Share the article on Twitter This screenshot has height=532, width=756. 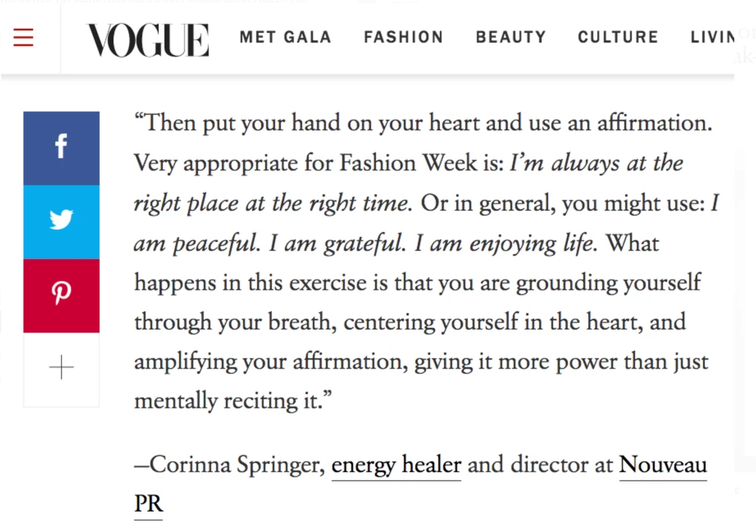tap(61, 222)
